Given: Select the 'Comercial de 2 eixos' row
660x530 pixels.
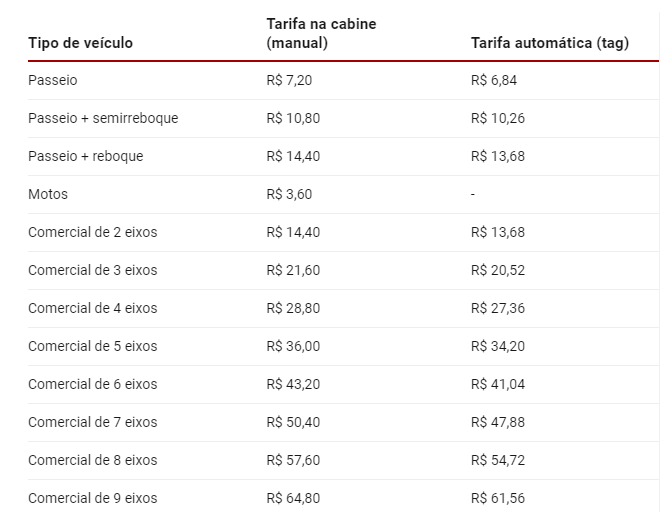Looking at the screenshot, I should coord(343,232).
